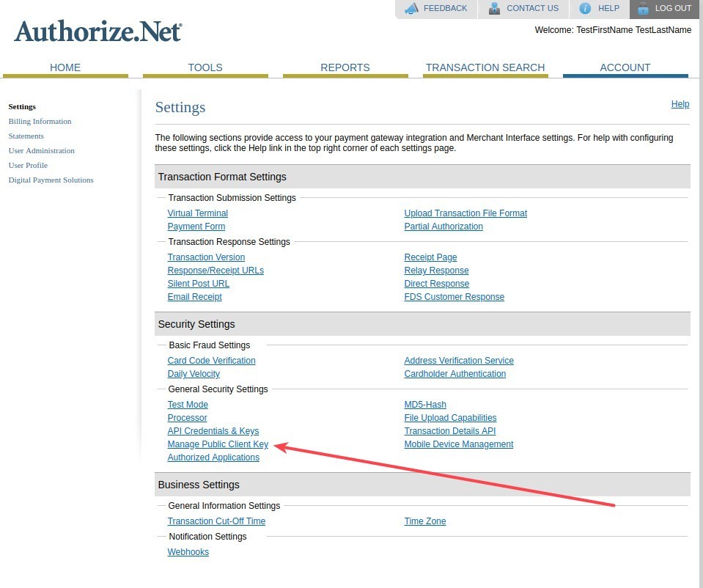The image size is (703, 588).
Task: Open the Transaction Version link
Action: point(206,257)
